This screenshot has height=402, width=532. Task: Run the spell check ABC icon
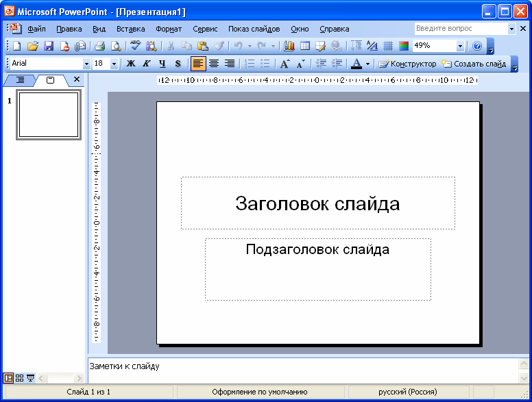(135, 46)
